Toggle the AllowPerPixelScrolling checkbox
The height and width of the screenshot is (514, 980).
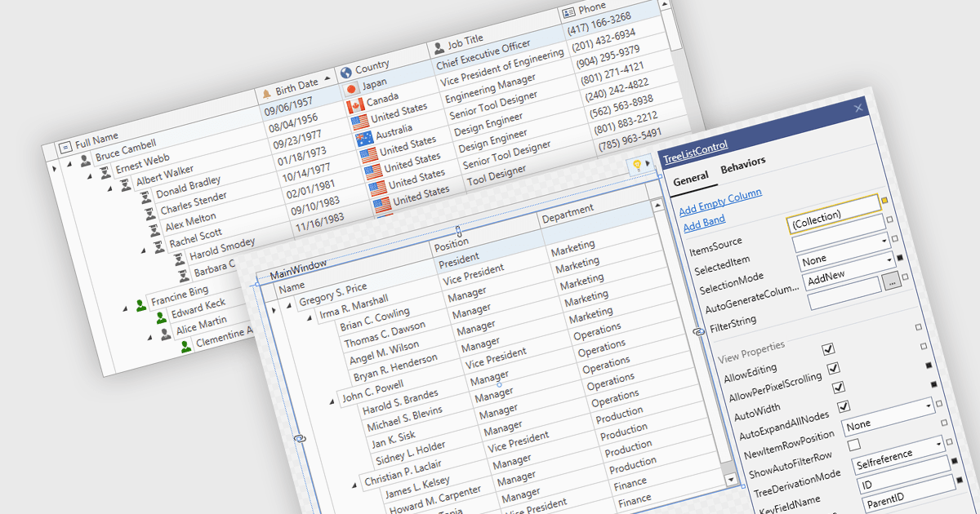point(834,368)
